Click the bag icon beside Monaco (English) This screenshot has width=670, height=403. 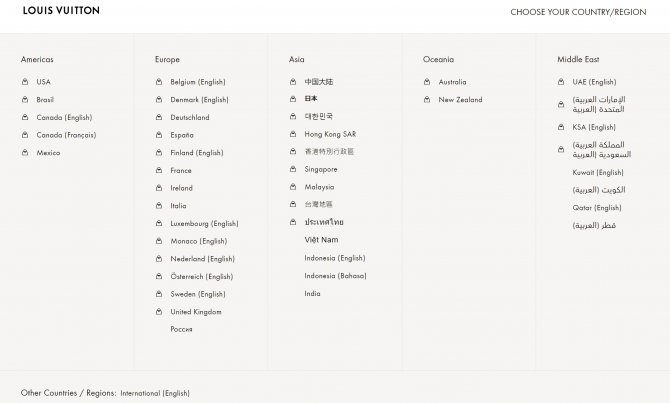click(x=159, y=241)
